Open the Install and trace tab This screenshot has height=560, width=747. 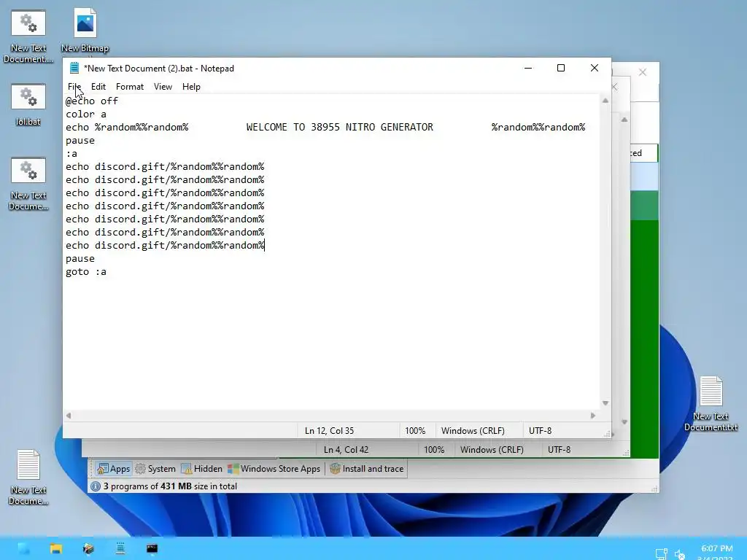pyautogui.click(x=366, y=469)
